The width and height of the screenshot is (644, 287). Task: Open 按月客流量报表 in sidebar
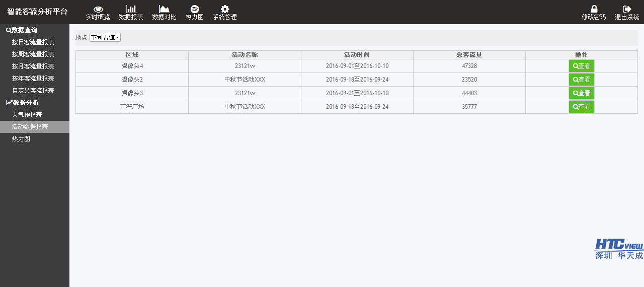click(x=33, y=66)
